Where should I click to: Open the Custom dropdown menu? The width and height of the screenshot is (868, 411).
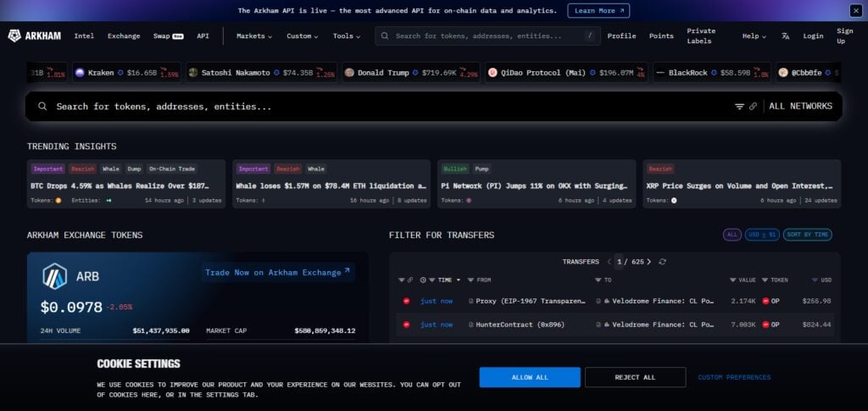click(x=303, y=36)
